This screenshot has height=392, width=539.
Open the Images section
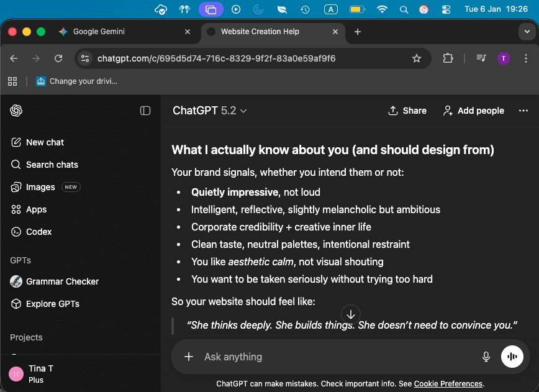40,187
